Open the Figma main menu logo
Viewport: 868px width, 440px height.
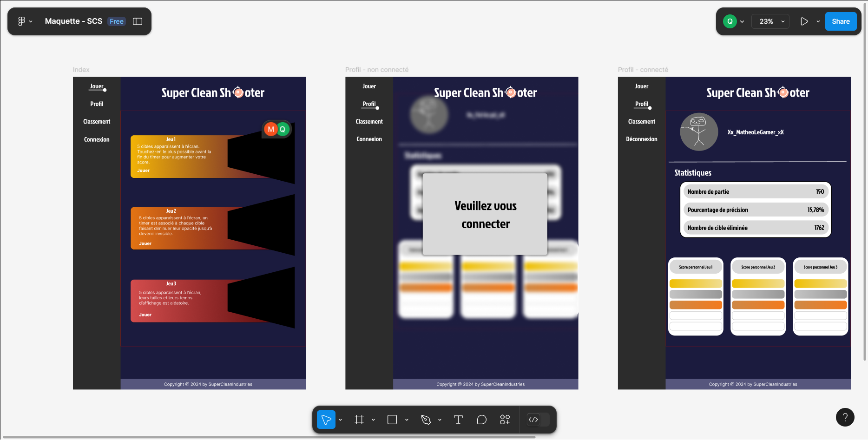21,21
